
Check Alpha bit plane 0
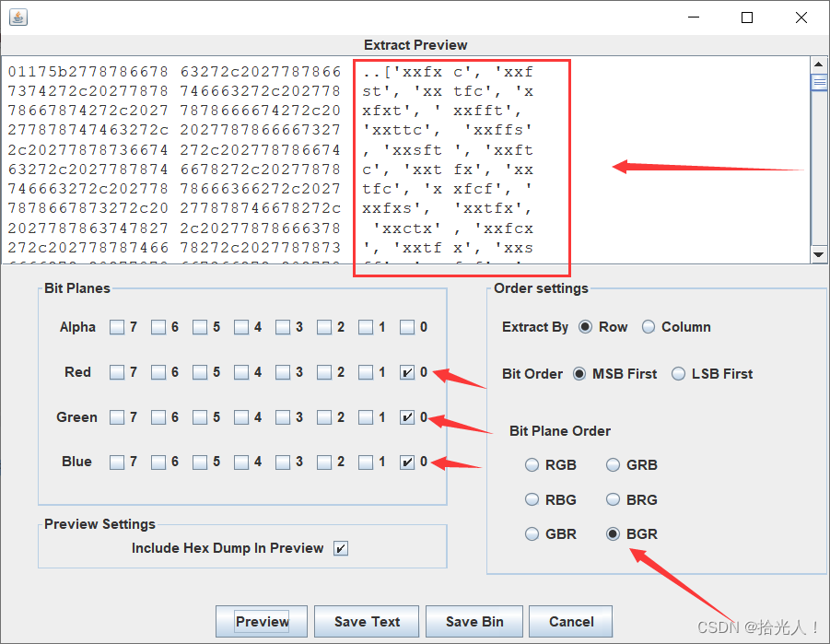407,327
